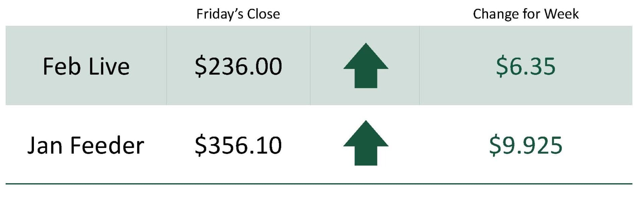Click the word "Feeder" in second row
The image size is (644, 198).
click(107, 145)
